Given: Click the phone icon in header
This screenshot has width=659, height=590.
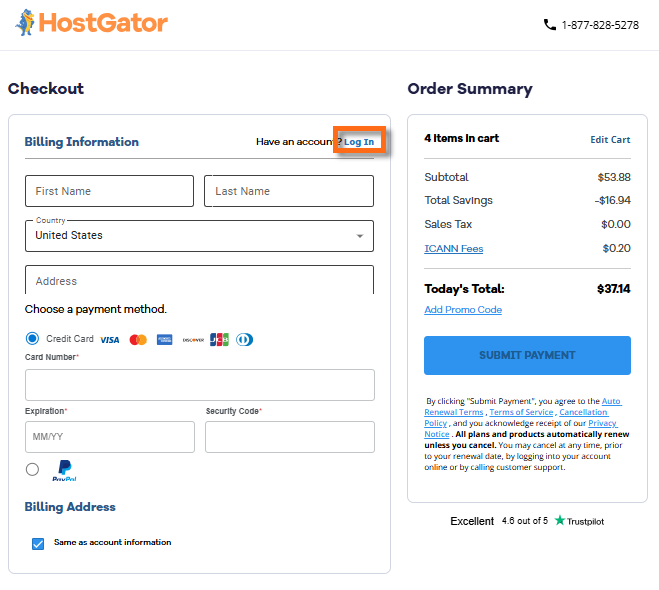Looking at the screenshot, I should pyautogui.click(x=549, y=25).
